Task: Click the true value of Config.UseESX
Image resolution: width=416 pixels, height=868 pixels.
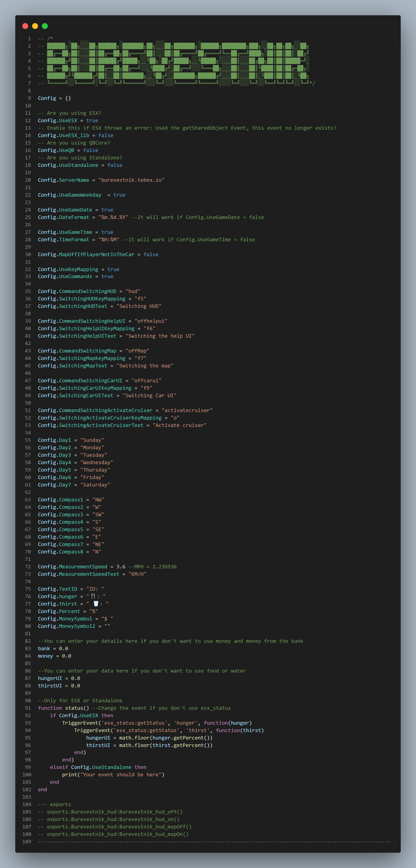Action: click(x=92, y=121)
